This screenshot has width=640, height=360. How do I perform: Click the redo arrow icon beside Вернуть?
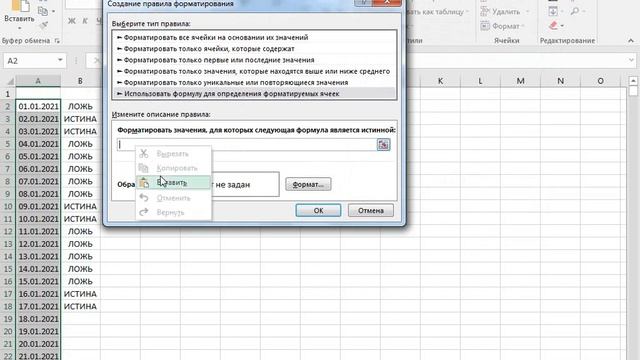(x=144, y=212)
